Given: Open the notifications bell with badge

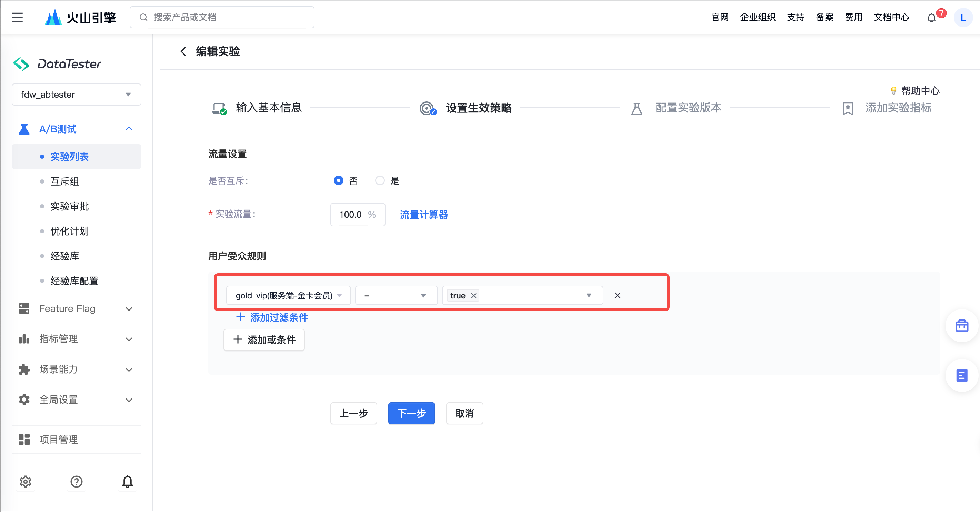Looking at the screenshot, I should pos(932,18).
